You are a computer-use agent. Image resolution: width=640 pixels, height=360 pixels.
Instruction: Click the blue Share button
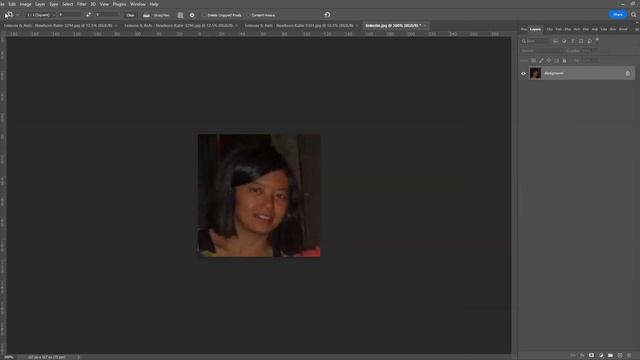coord(618,15)
